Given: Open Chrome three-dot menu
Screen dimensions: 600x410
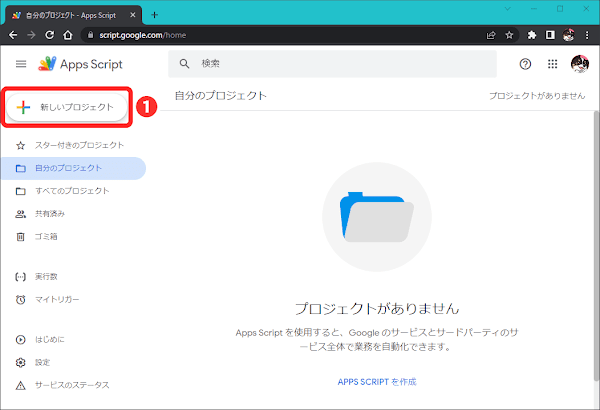Looking at the screenshot, I should [x=587, y=35].
